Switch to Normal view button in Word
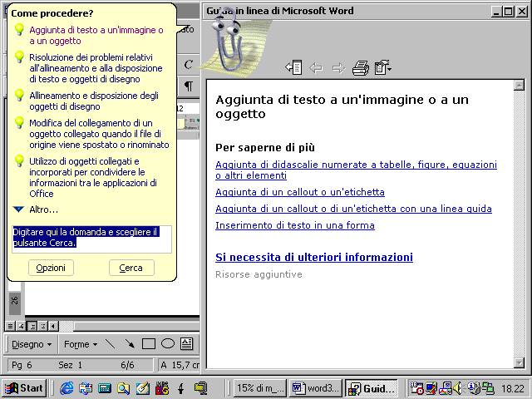Viewport: 532px width, 399px height. [x=10, y=327]
